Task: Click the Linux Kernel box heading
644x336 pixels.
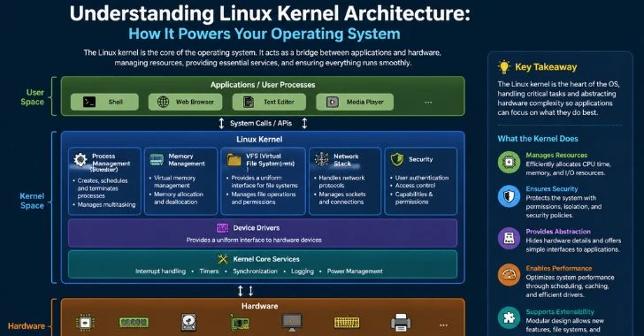Action: pos(259,139)
